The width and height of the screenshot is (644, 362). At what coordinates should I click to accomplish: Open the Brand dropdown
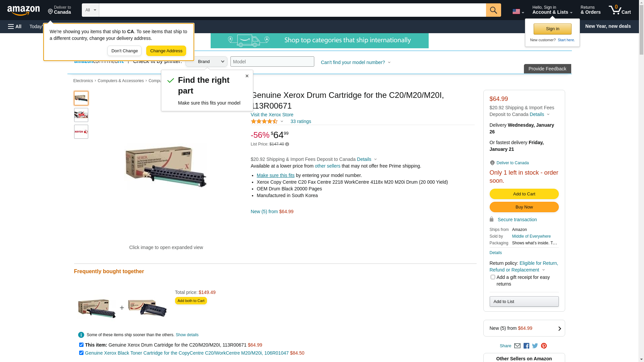click(206, 62)
